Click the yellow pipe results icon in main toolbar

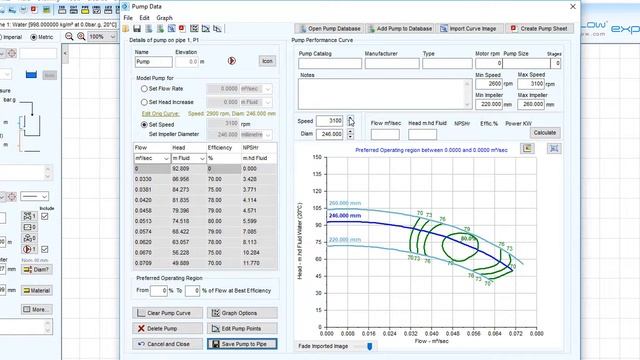[x=85, y=10]
